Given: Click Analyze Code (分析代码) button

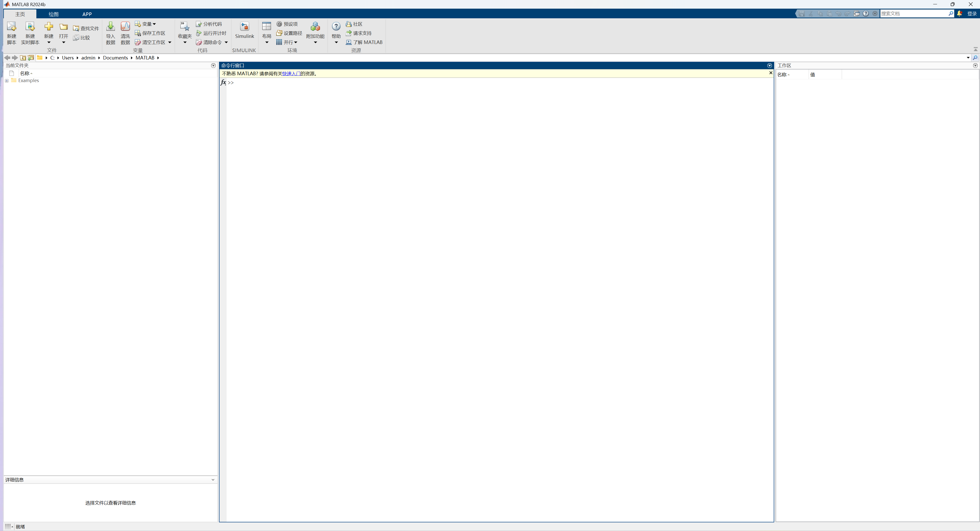Looking at the screenshot, I should click(x=209, y=24).
